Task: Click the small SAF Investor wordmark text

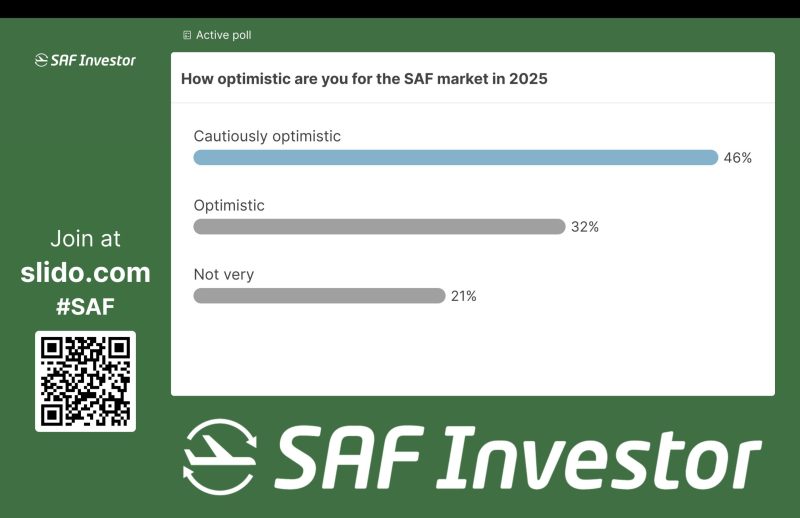Action: (93, 60)
